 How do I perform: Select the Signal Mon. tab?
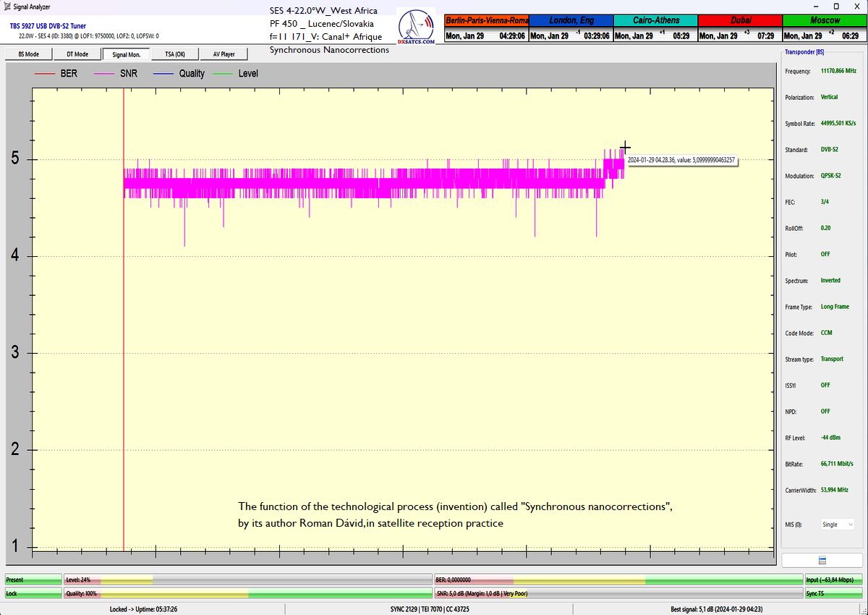[127, 54]
